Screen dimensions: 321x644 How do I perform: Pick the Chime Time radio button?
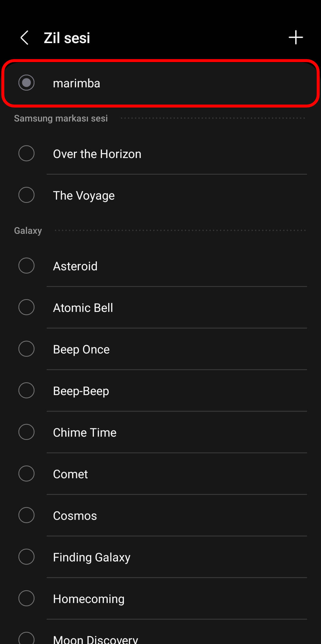tap(26, 432)
